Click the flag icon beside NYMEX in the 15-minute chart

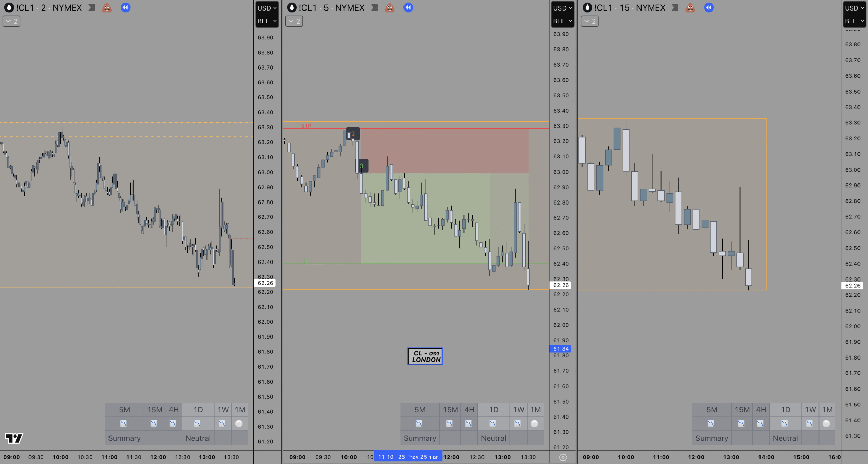(x=675, y=7)
